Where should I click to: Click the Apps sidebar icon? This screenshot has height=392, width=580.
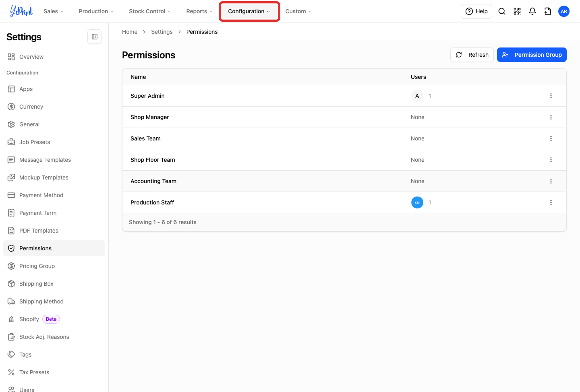[x=11, y=89]
